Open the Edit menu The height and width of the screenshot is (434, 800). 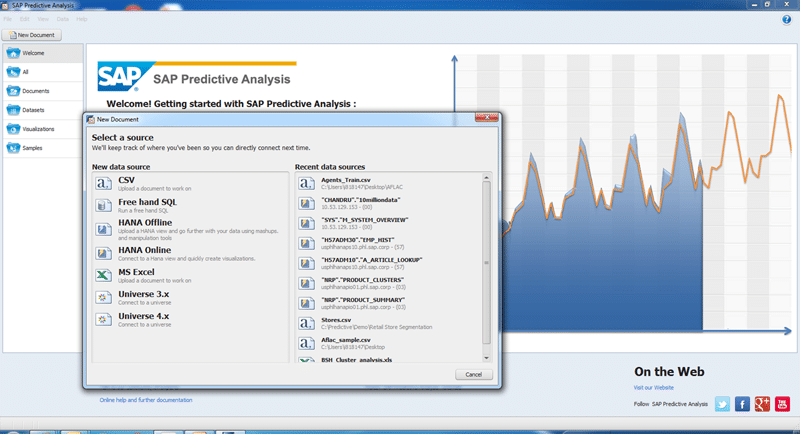point(24,19)
